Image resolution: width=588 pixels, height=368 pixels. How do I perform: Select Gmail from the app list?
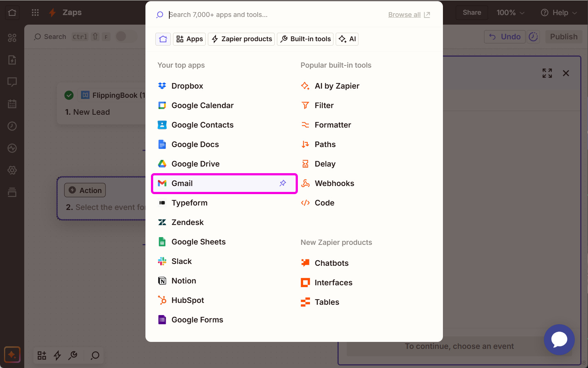click(x=224, y=183)
